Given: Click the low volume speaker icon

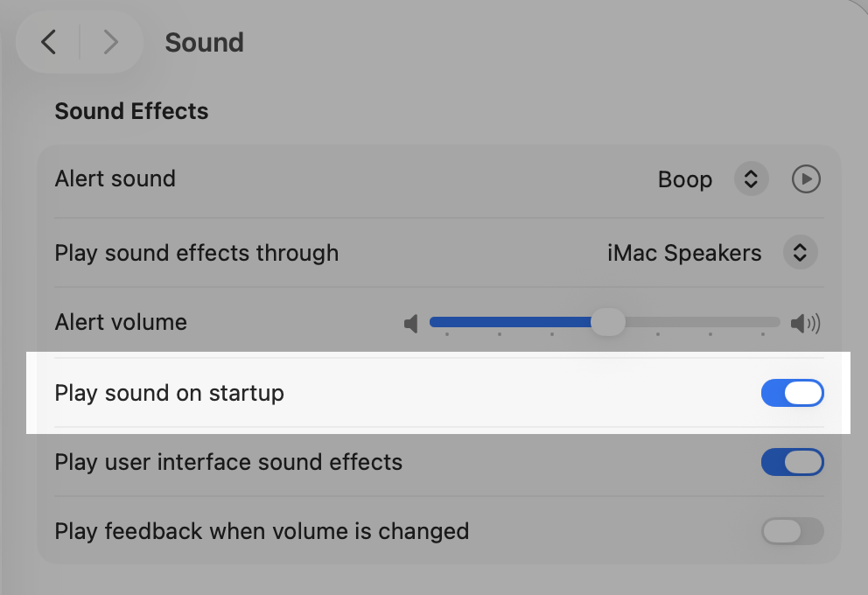Looking at the screenshot, I should (411, 325).
